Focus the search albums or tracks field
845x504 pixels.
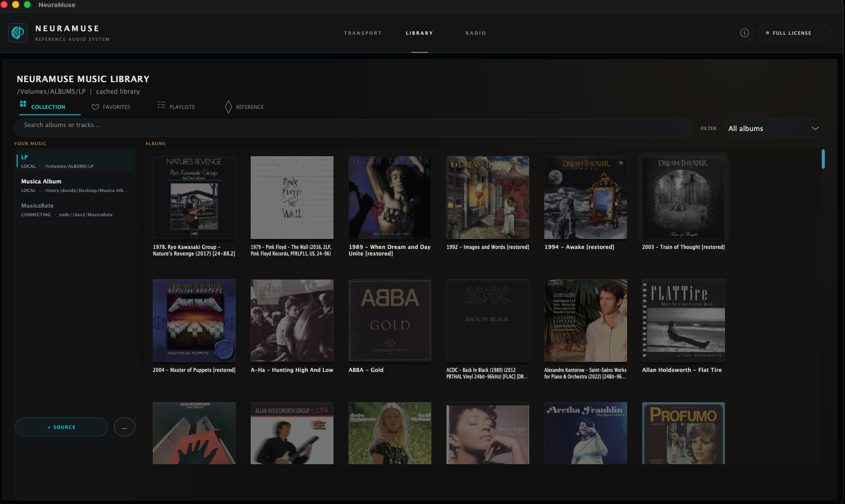354,128
